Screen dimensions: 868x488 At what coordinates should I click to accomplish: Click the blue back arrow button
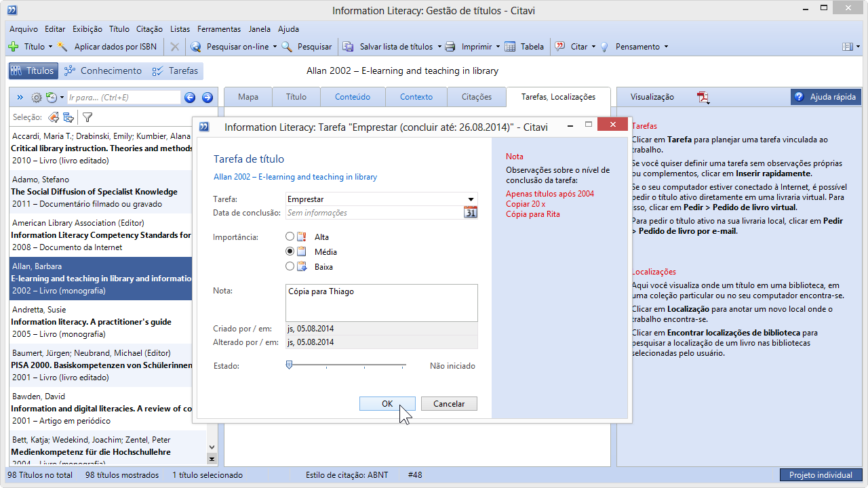190,98
